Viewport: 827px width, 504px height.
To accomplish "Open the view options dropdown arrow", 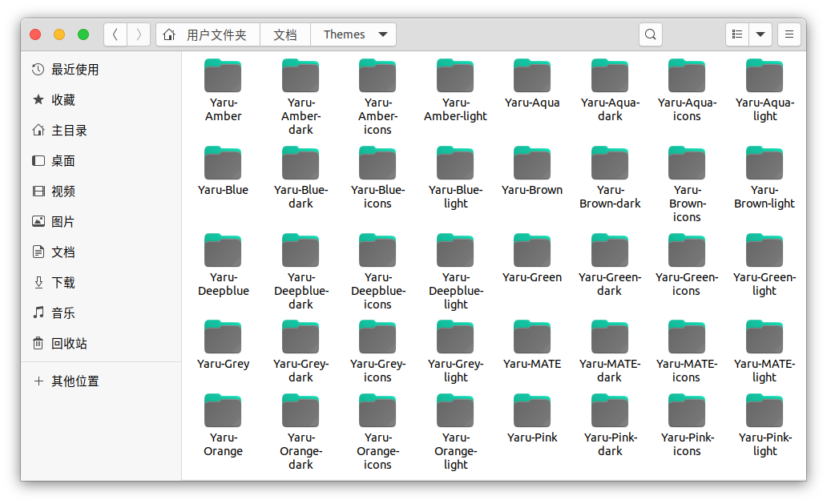I will pos(760,34).
